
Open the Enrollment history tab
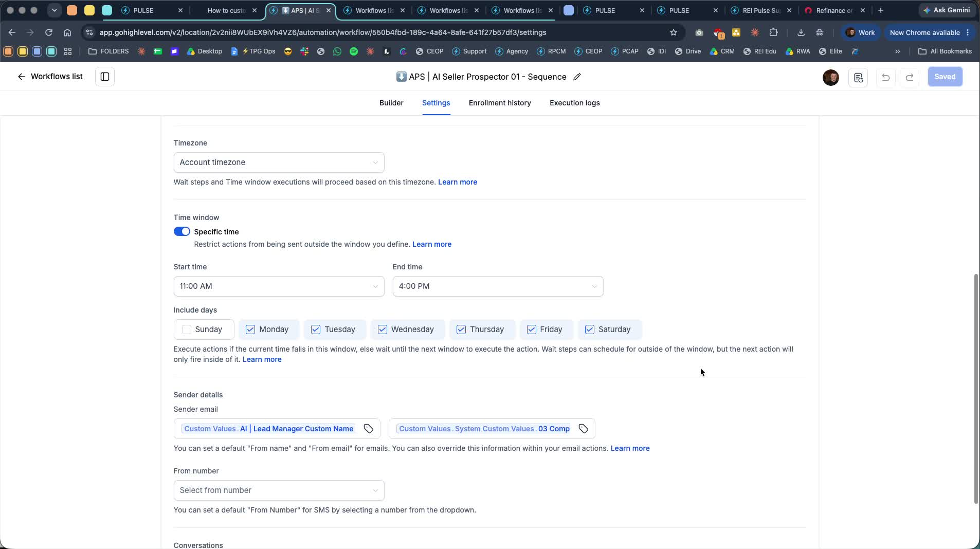pos(500,103)
